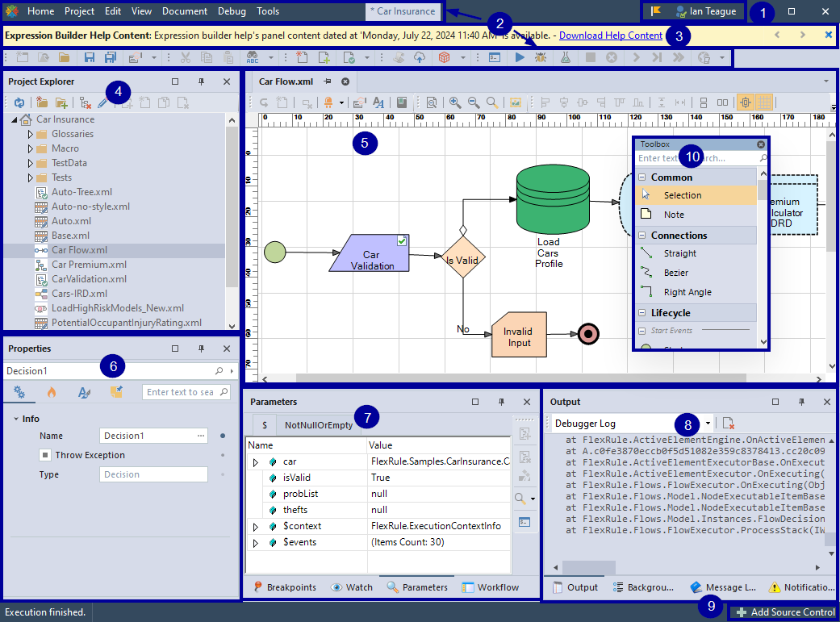The image size is (840, 622).
Task: Click the Save icon in main toolbar
Action: [x=90, y=57]
